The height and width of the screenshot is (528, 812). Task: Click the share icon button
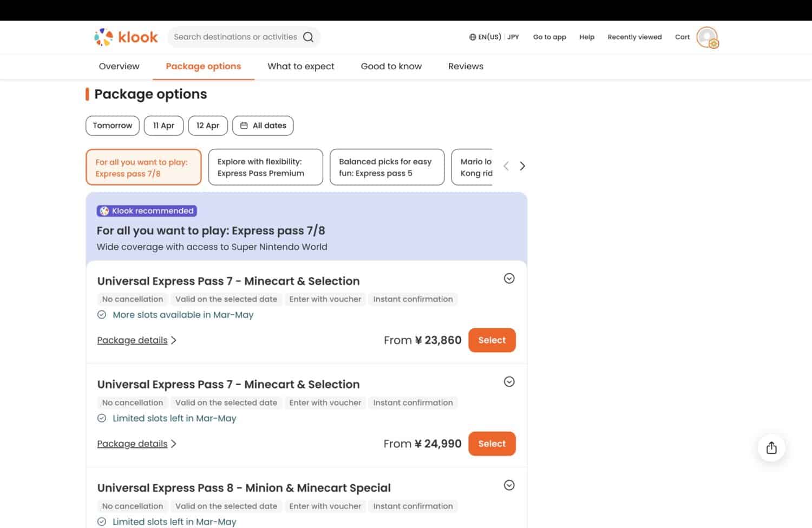771,447
